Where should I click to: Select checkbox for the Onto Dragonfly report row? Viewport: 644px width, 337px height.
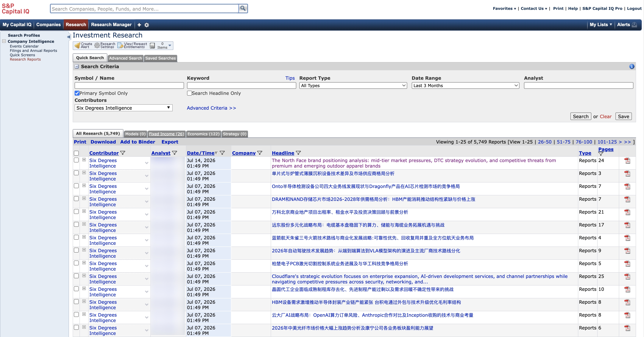(x=76, y=186)
